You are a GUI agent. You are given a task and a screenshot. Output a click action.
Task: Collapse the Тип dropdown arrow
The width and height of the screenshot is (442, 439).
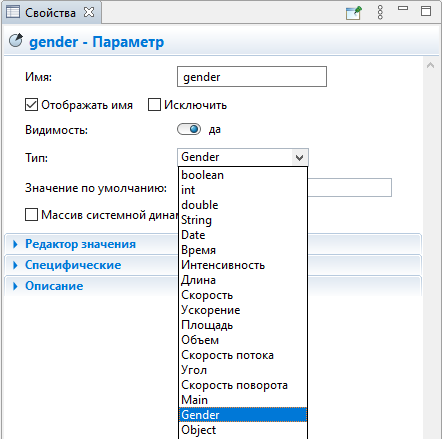(x=299, y=157)
